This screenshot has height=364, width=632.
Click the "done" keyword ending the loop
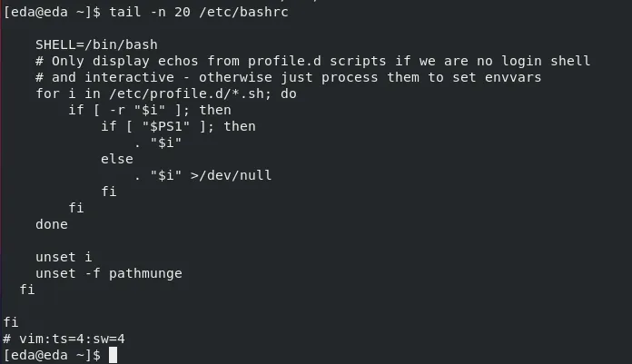coord(52,223)
